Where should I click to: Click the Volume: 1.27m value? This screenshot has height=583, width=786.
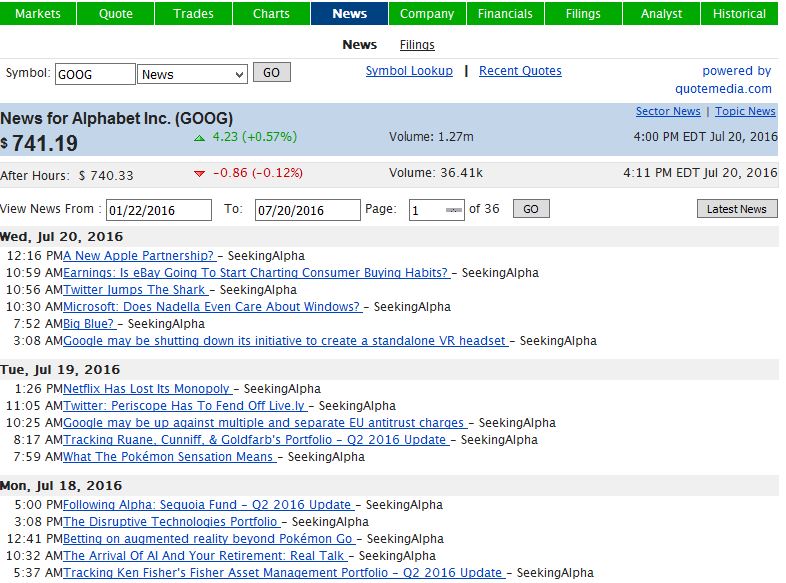pos(431,136)
